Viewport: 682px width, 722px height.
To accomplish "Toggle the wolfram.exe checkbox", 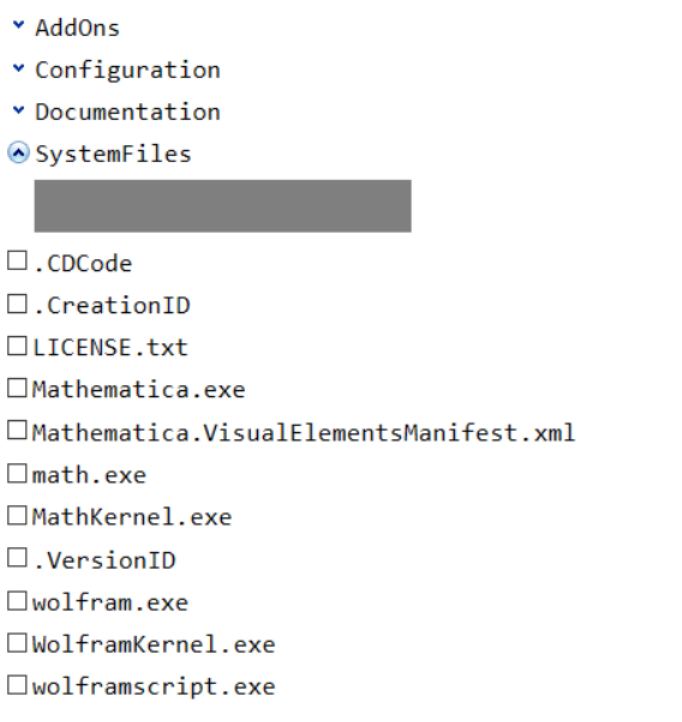I will [17, 601].
